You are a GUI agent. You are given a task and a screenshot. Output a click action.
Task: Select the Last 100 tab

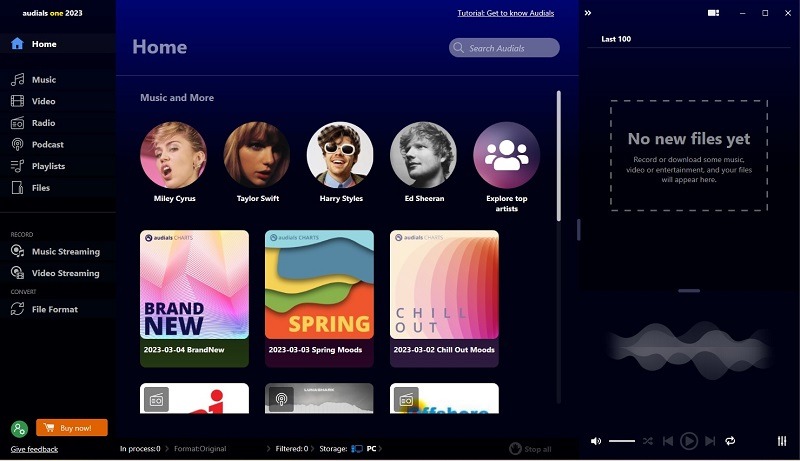[616, 39]
